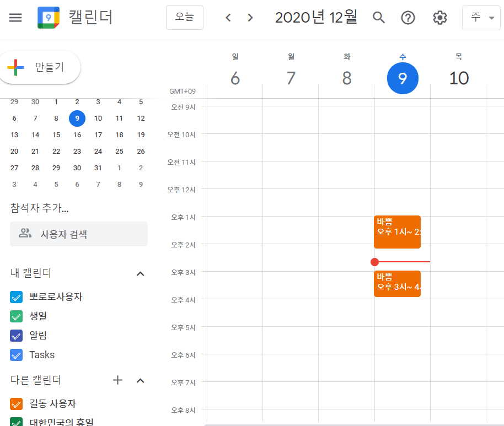504x426 pixels.
Task: Collapse the 다른 캘린더 section
Action: (x=140, y=381)
